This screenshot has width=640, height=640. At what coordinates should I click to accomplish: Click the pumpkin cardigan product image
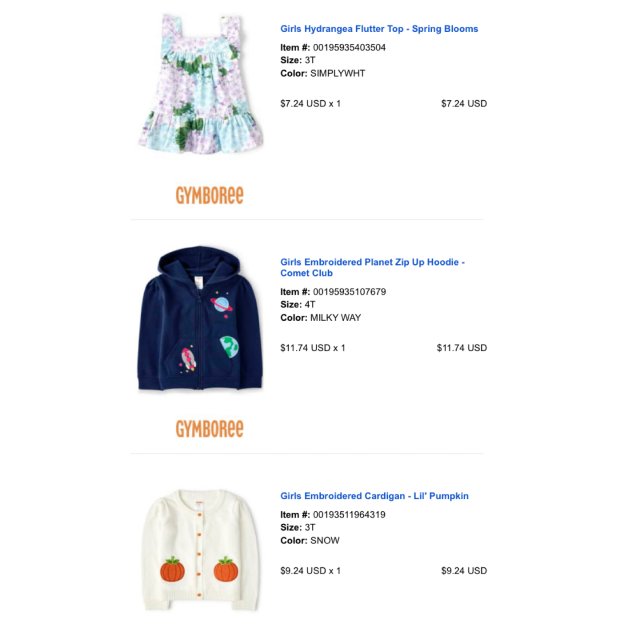pos(201,550)
